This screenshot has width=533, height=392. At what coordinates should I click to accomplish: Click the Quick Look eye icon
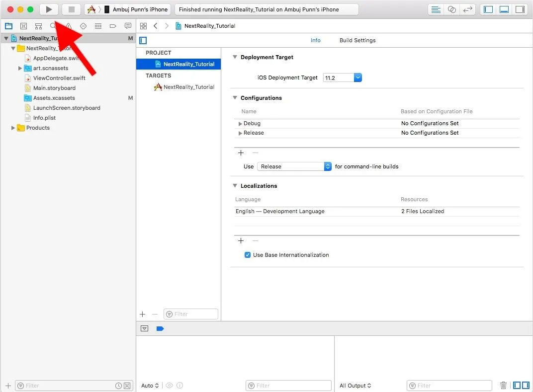[169, 385]
